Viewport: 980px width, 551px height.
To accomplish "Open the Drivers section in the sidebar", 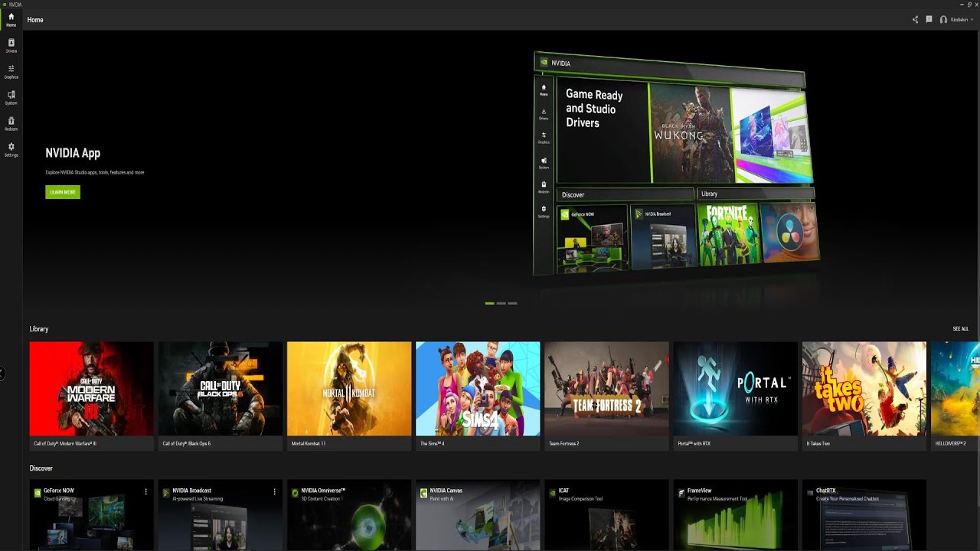I will click(11, 45).
